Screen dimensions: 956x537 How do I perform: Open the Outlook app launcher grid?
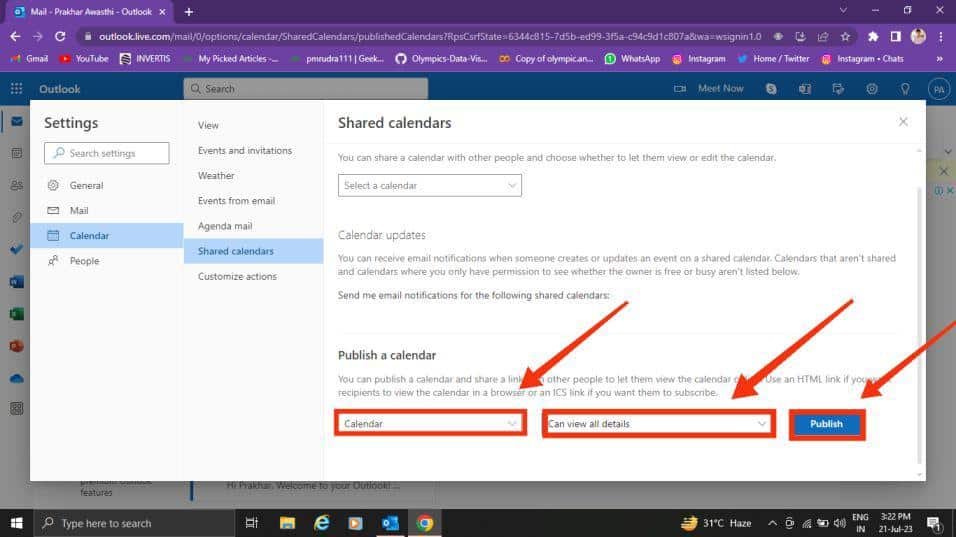(16, 89)
